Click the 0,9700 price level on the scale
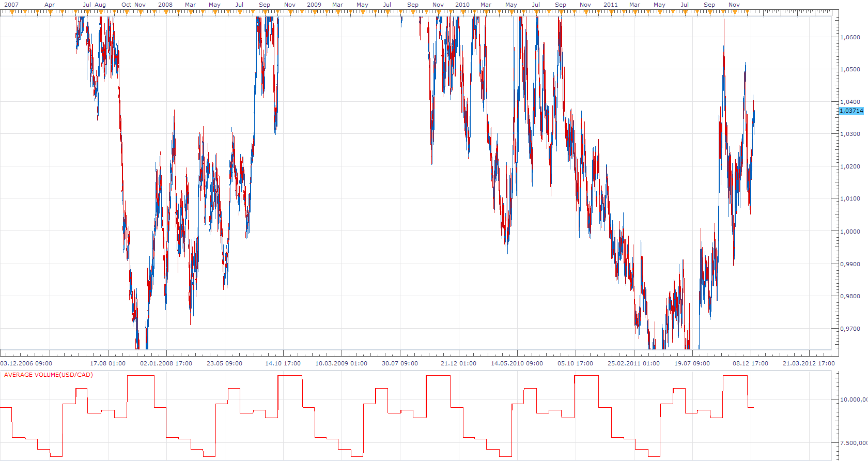Screen dimensions: 868x461 [x=850, y=329]
